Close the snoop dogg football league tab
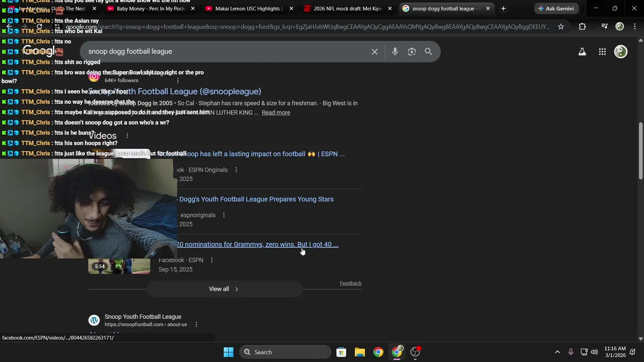Screen dimensions: 644x362 (488, 9)
